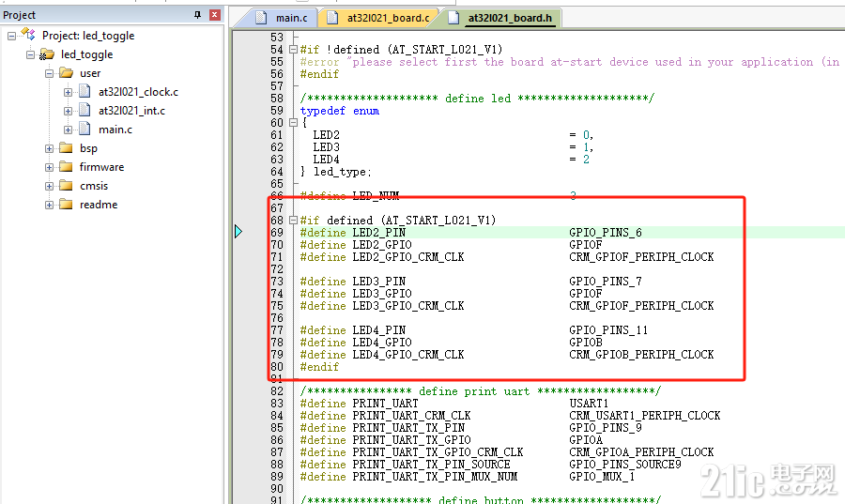
Task: Click the readme folder icon
Action: (67, 205)
